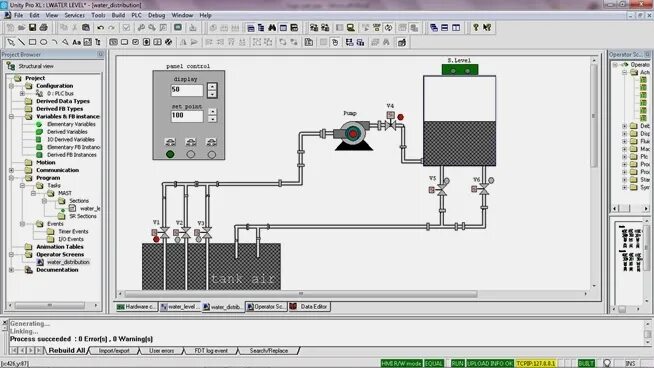The image size is (654, 368).
Task: Open the User errors output tab
Action: coord(162,351)
